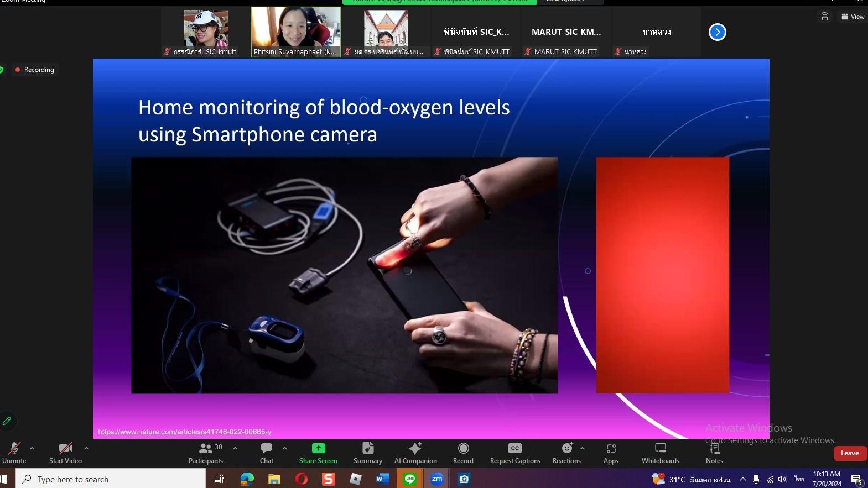
Task: Show next participants with blue arrow
Action: click(x=718, y=32)
